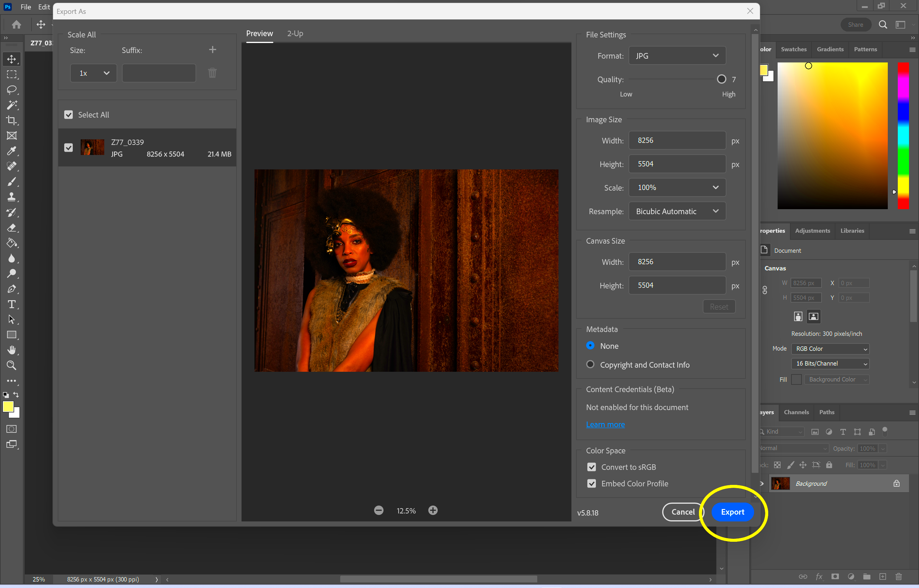Toggle Convert to sRGB checkbox
The image size is (919, 588).
(592, 467)
